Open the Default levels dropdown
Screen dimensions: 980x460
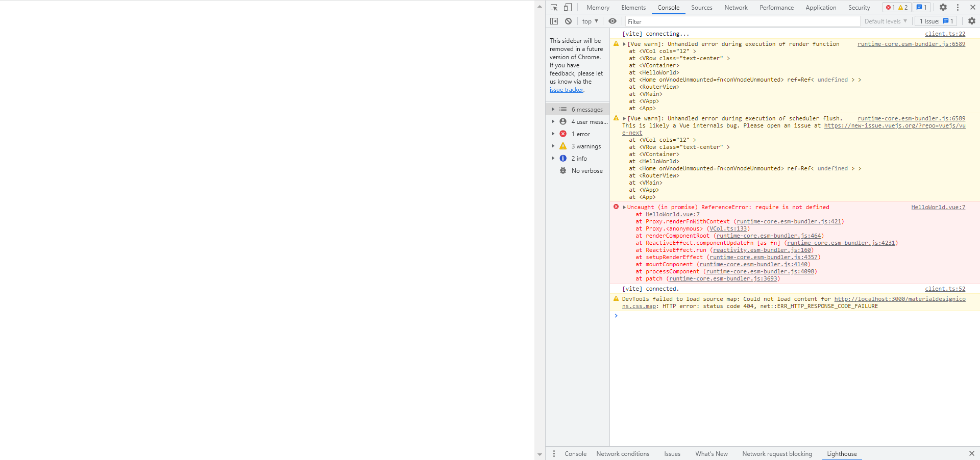click(886, 21)
